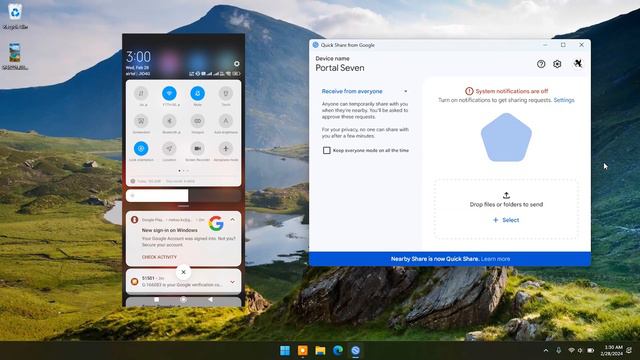The image size is (640, 360).
Task: Open notification center bell icon
Action: point(629,350)
